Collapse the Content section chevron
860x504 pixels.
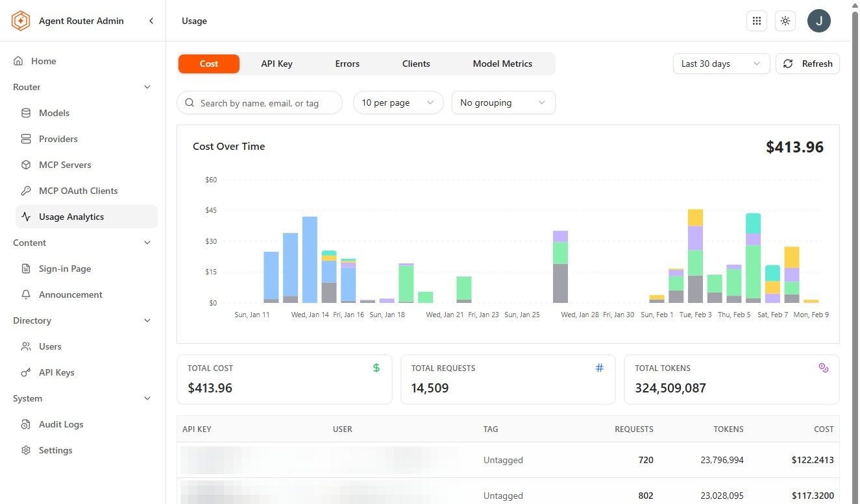[x=147, y=243]
